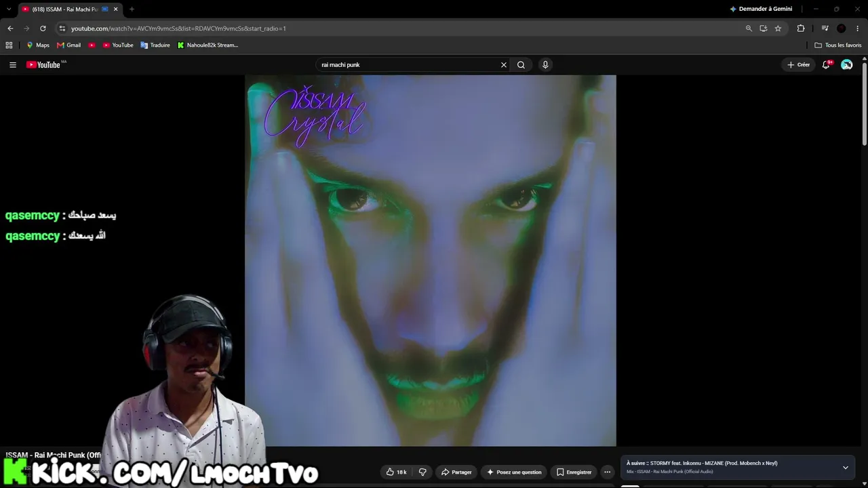
Task: Save the video with Enregistrer
Action: 574,472
